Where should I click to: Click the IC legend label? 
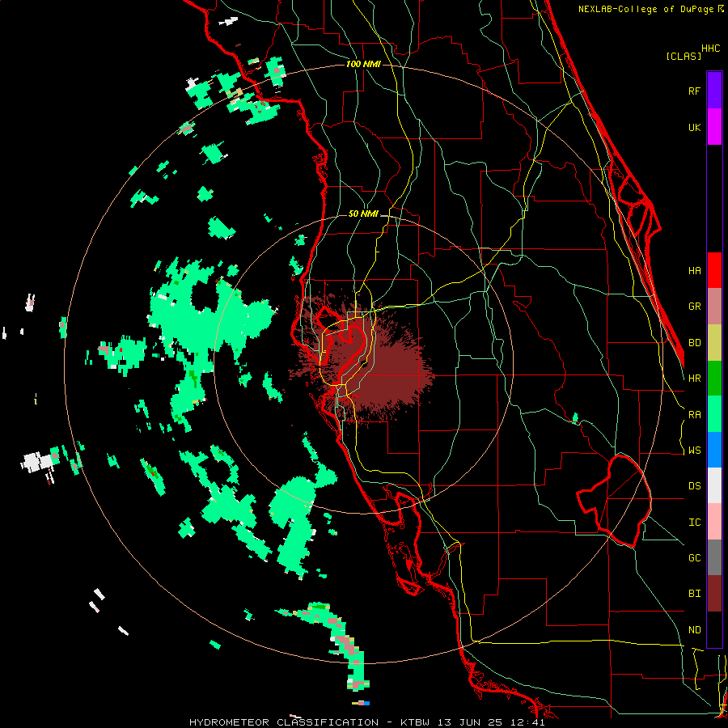point(694,523)
